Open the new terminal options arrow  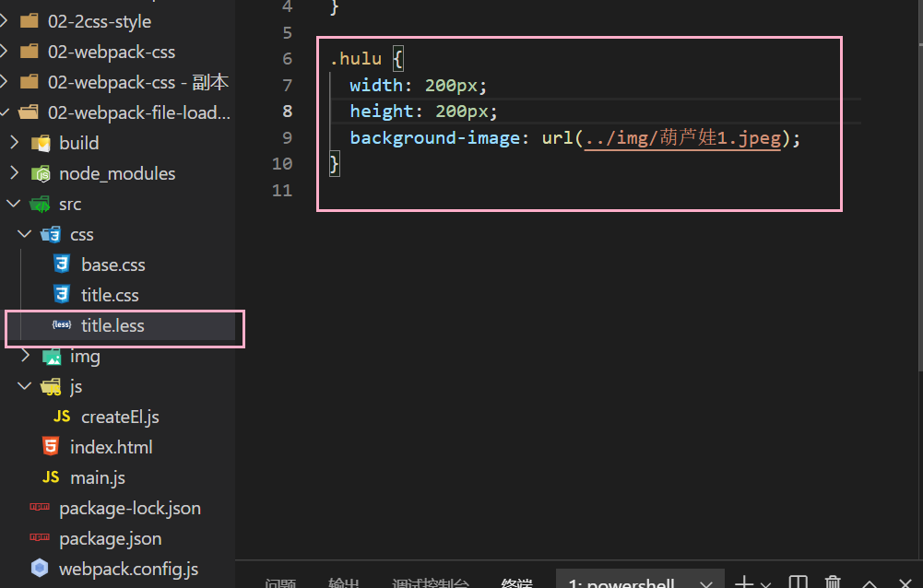(765, 584)
